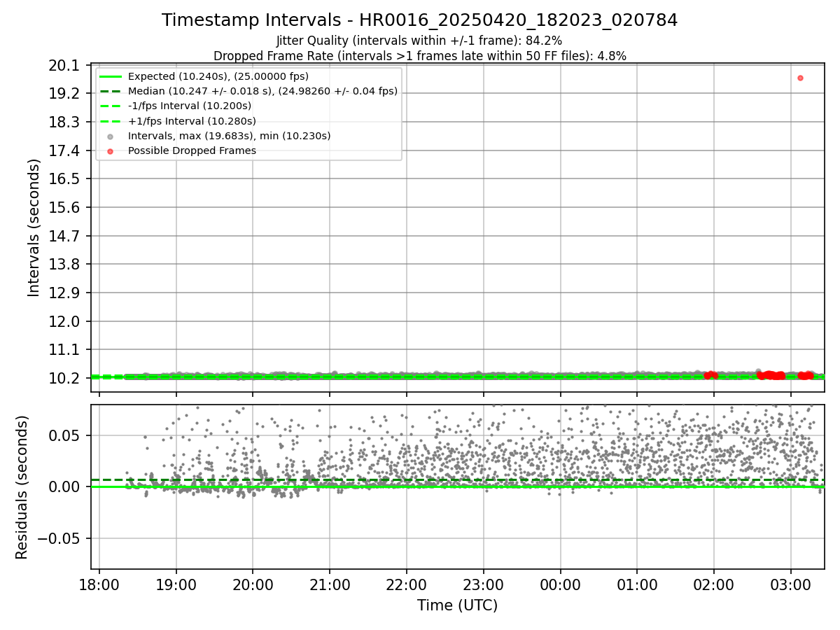Click the '0.05' residuals tick label
The height and width of the screenshot is (630, 840).
pyautogui.click(x=64, y=435)
